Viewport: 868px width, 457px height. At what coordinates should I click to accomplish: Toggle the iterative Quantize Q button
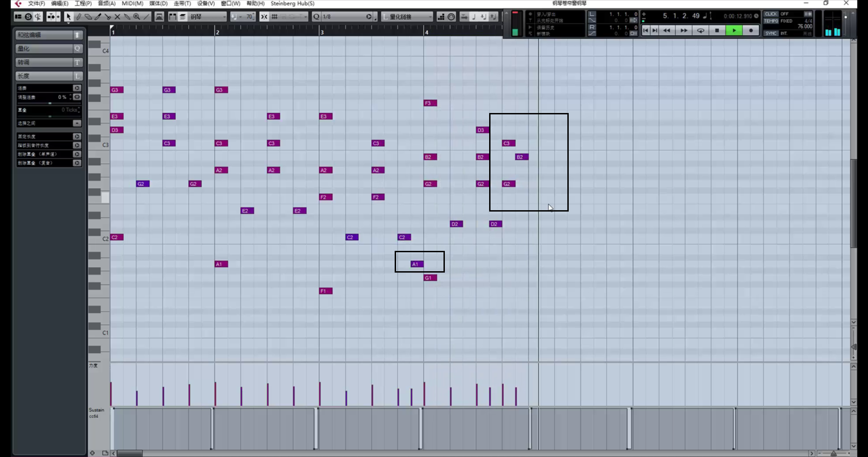[x=316, y=17]
